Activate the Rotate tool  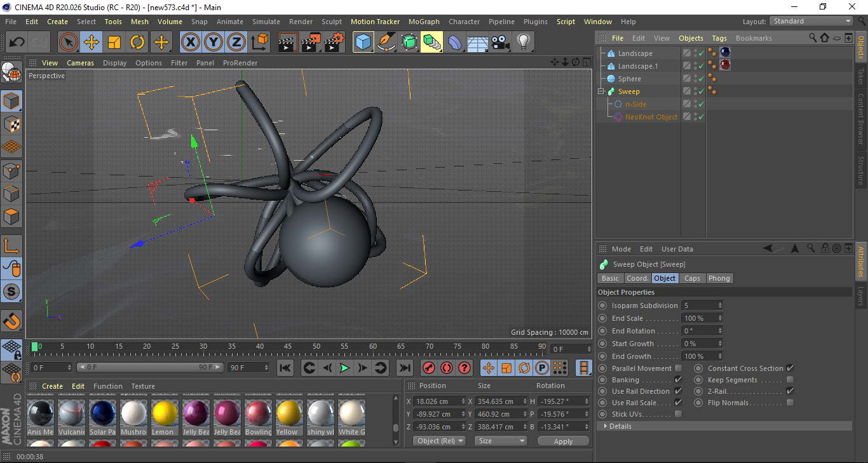coord(137,43)
